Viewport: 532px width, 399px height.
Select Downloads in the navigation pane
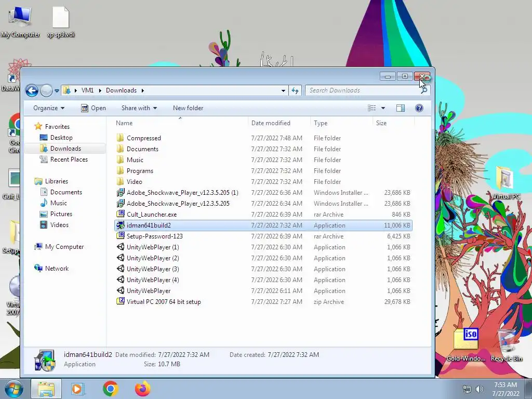[x=65, y=148]
